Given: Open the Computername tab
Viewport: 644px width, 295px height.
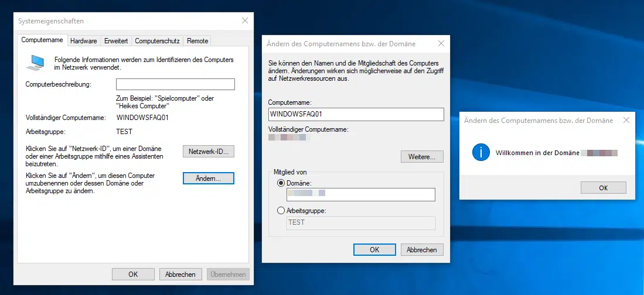Looking at the screenshot, I should (x=42, y=40).
